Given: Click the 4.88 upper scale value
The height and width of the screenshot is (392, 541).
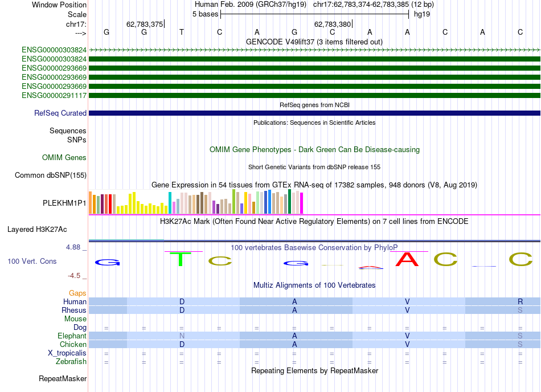Looking at the screenshot, I should point(73,247).
